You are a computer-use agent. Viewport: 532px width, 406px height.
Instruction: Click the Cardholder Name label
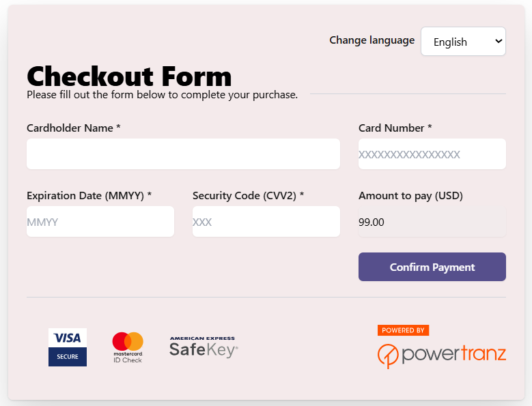click(73, 128)
